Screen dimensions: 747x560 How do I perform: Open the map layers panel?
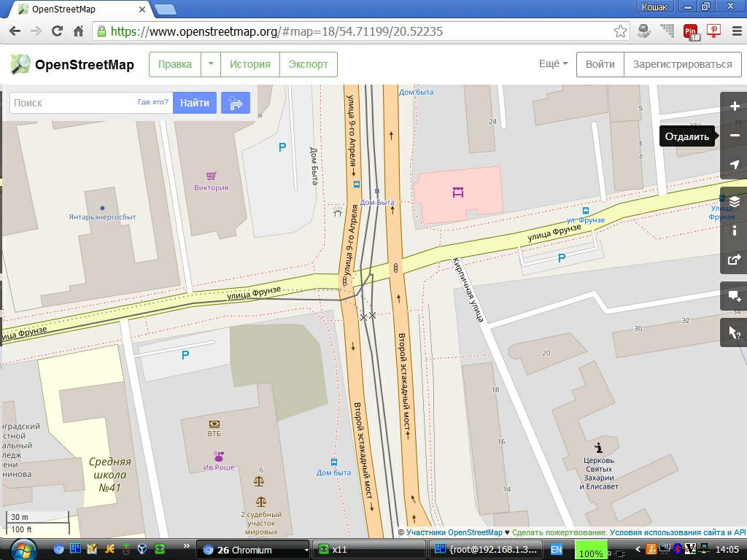tap(734, 201)
